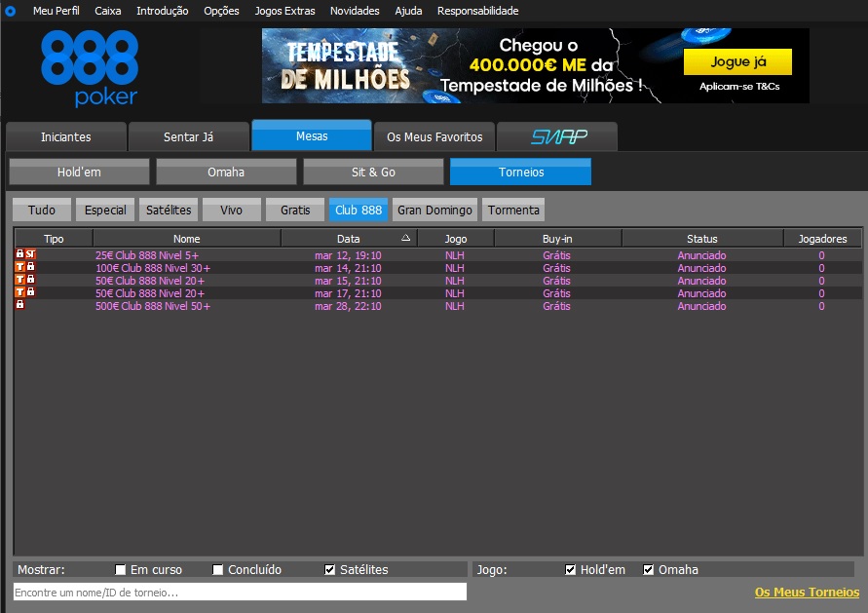Viewport: 868px width, 613px height.
Task: Click the date "mar 15, 21:10"
Action: (348, 281)
